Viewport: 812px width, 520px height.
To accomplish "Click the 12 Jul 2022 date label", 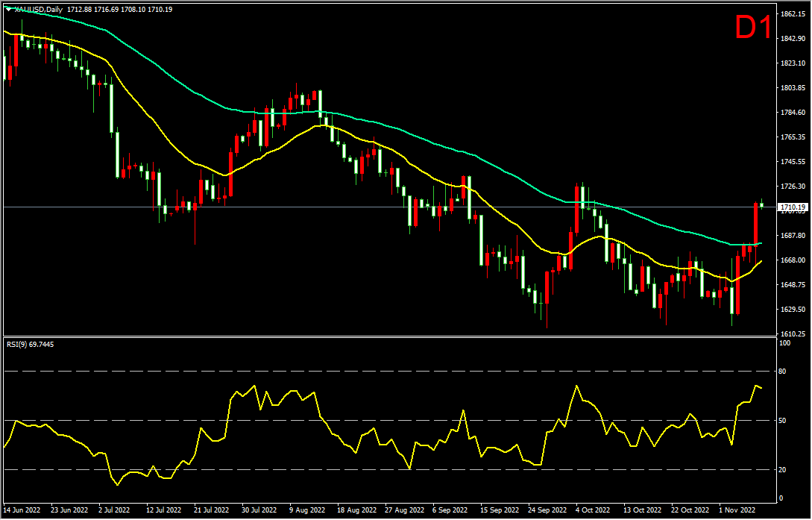I will [164, 510].
